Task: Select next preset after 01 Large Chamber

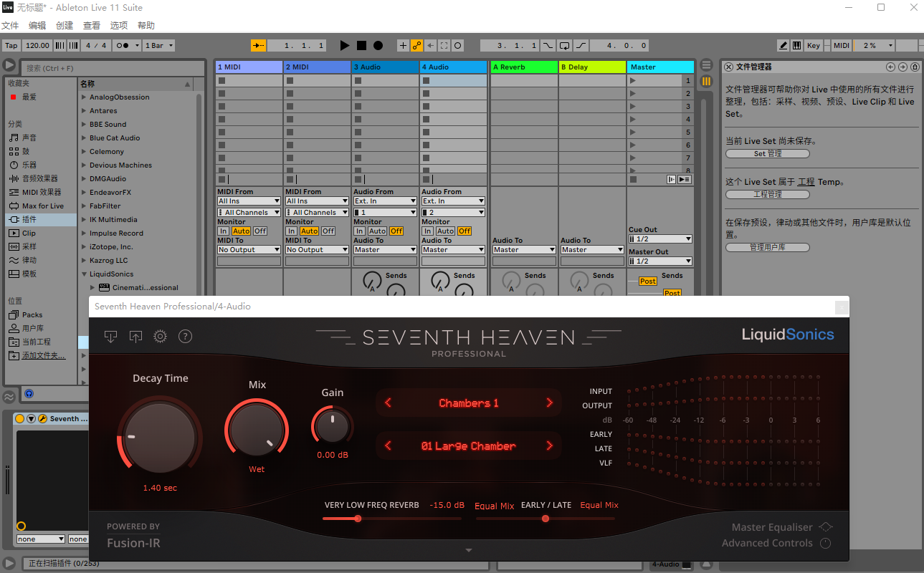Action: pyautogui.click(x=550, y=446)
